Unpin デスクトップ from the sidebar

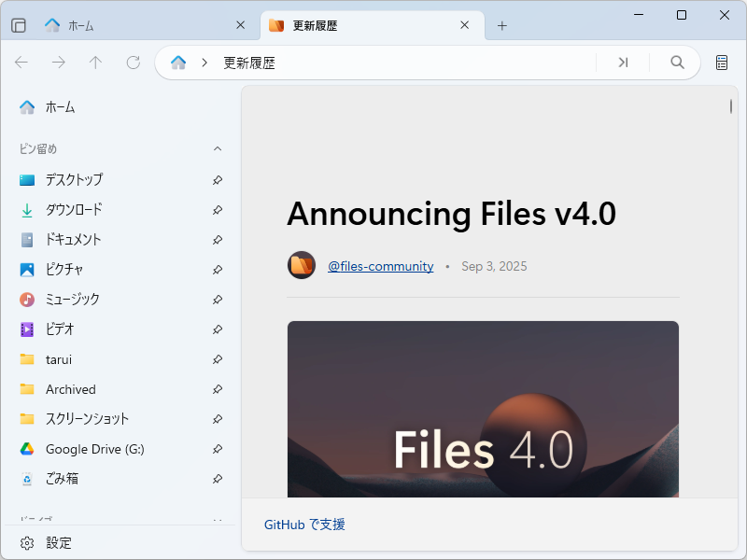(x=217, y=180)
